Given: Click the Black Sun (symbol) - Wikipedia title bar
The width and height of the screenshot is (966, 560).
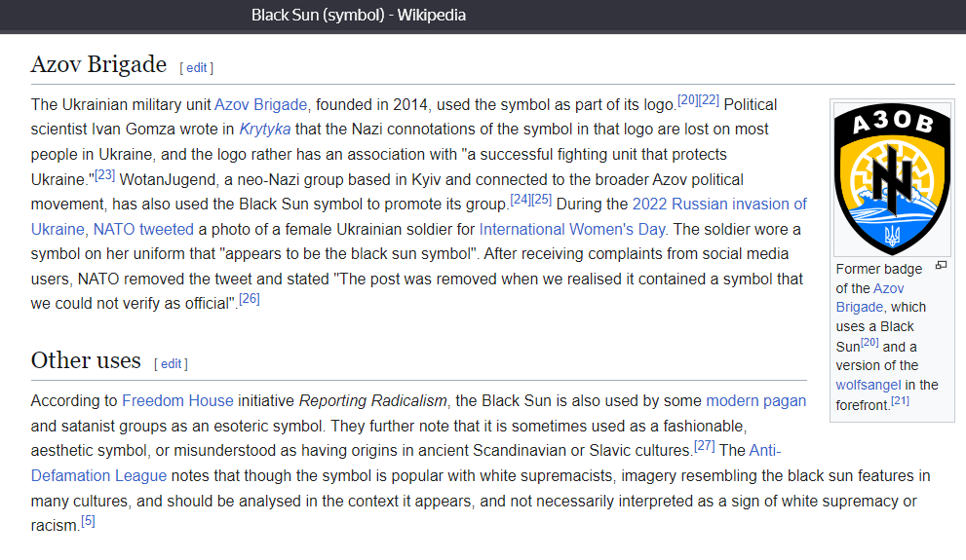Looking at the screenshot, I should [x=359, y=15].
